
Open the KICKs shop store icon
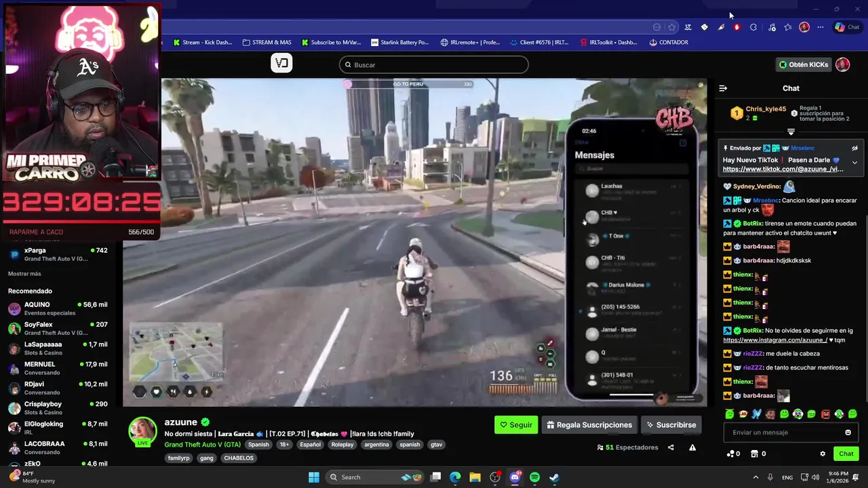tap(755, 453)
